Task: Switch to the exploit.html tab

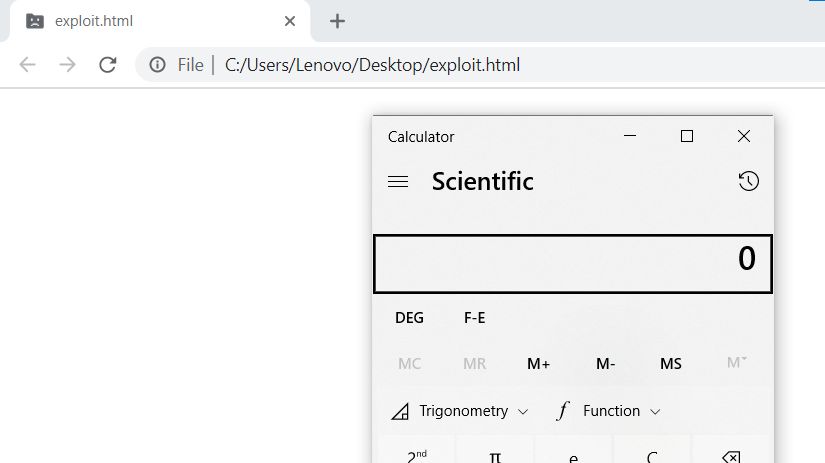Action: pos(150,21)
